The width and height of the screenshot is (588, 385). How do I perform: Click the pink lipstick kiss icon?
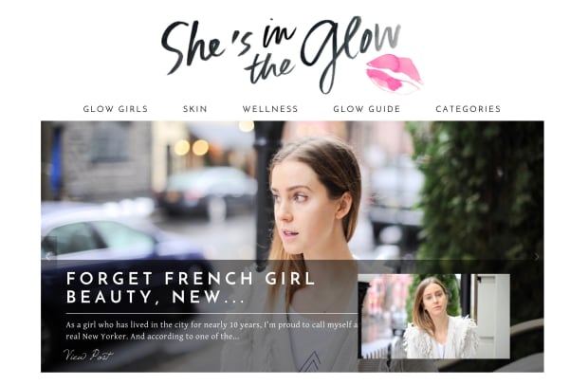coord(394,73)
